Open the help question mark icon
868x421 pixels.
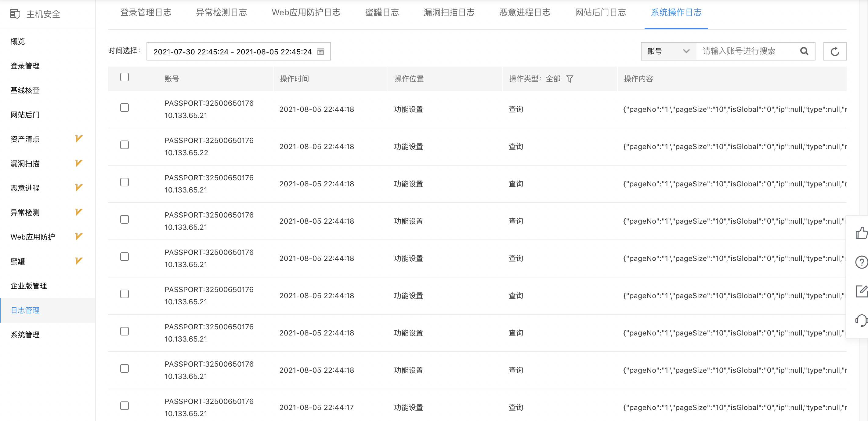coord(861,262)
